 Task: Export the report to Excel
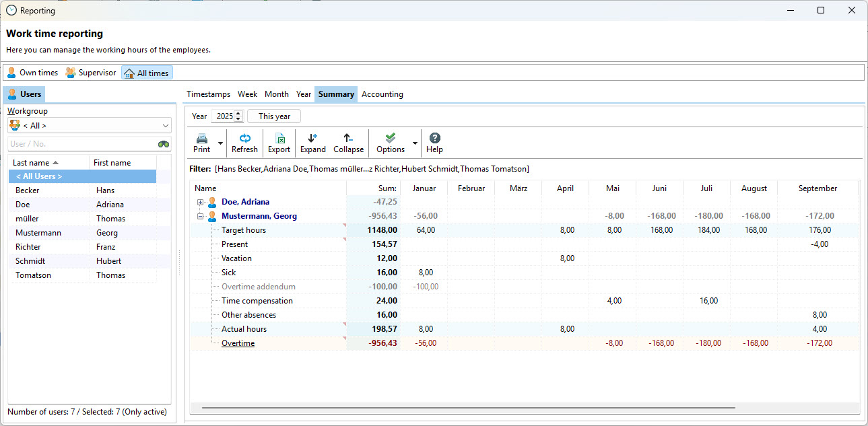[279, 139]
